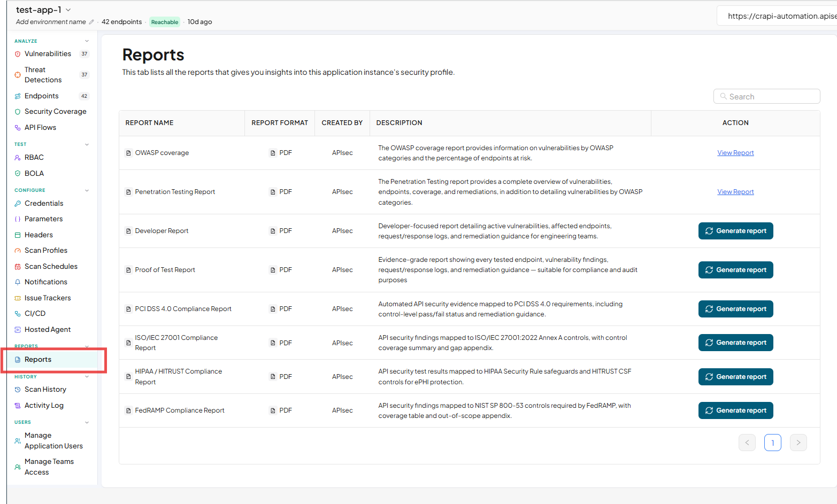Generate the PCI DSS 4.0 Compliance Report
This screenshot has width=837, height=504.
click(x=735, y=309)
